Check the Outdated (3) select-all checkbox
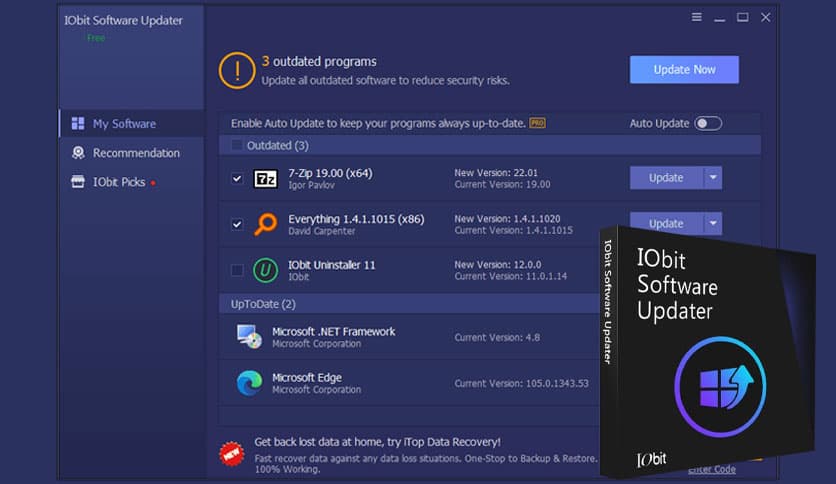The width and height of the screenshot is (836, 484). [x=237, y=145]
